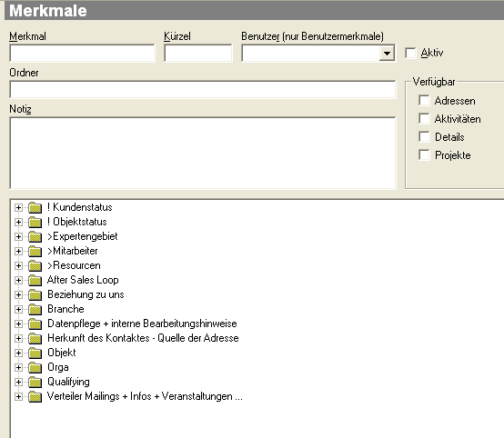This screenshot has height=438, width=504.
Task: Select the >Expertengebiet folder icon
Action: [x=35, y=236]
